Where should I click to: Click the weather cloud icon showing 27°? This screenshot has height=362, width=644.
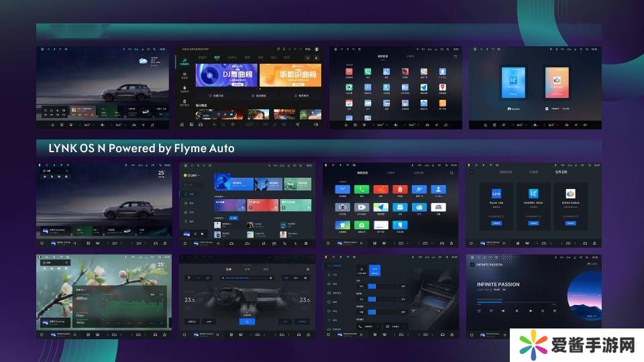(144, 62)
